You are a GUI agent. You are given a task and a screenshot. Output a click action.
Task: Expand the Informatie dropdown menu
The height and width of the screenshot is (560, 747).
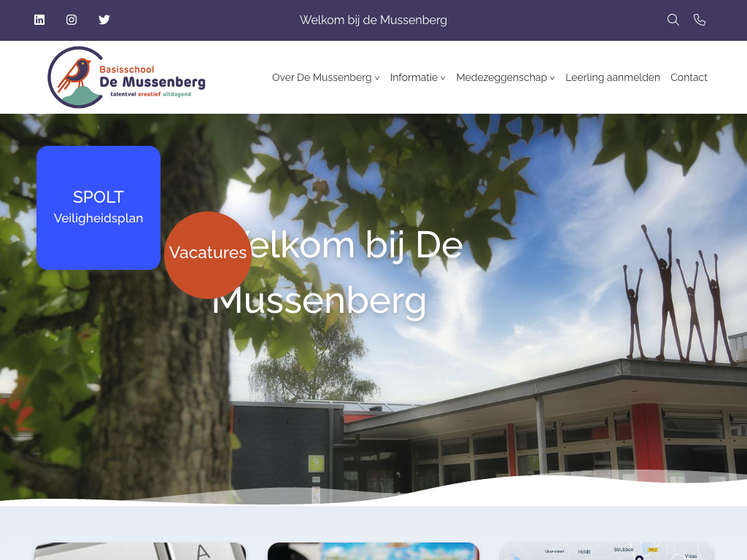(x=417, y=77)
